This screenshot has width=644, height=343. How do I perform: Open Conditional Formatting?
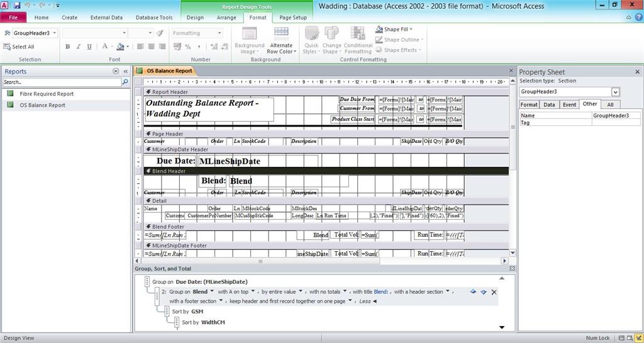tap(358, 40)
